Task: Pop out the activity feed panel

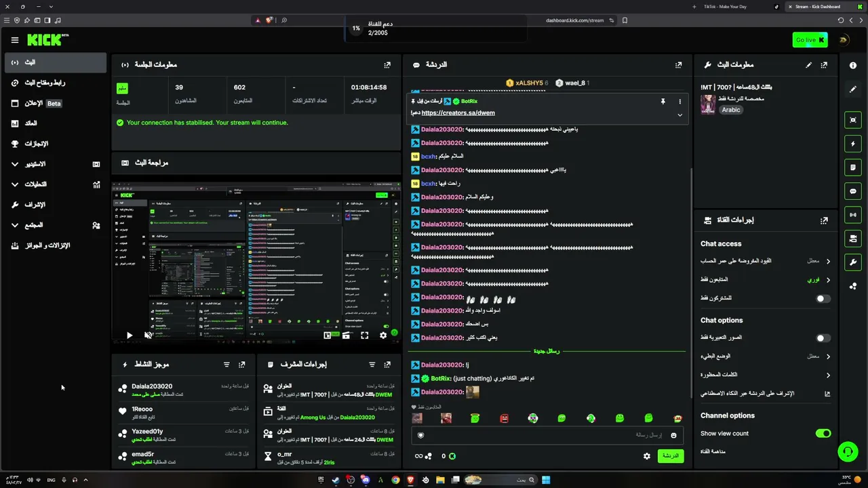Action: click(x=242, y=365)
